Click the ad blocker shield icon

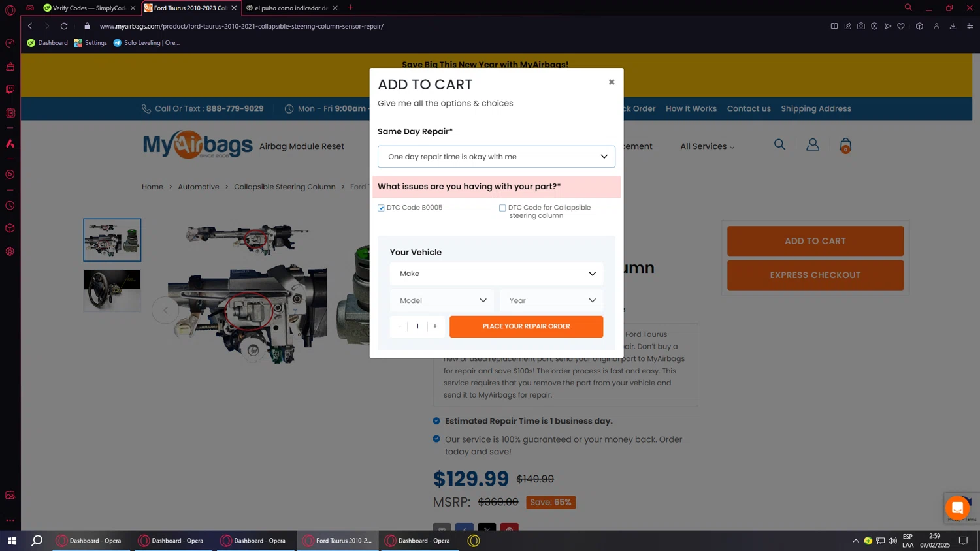[874, 26]
